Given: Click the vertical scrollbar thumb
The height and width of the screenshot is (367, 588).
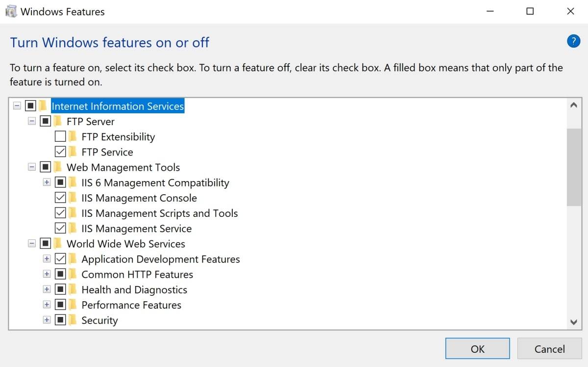Looking at the screenshot, I should pyautogui.click(x=574, y=167).
